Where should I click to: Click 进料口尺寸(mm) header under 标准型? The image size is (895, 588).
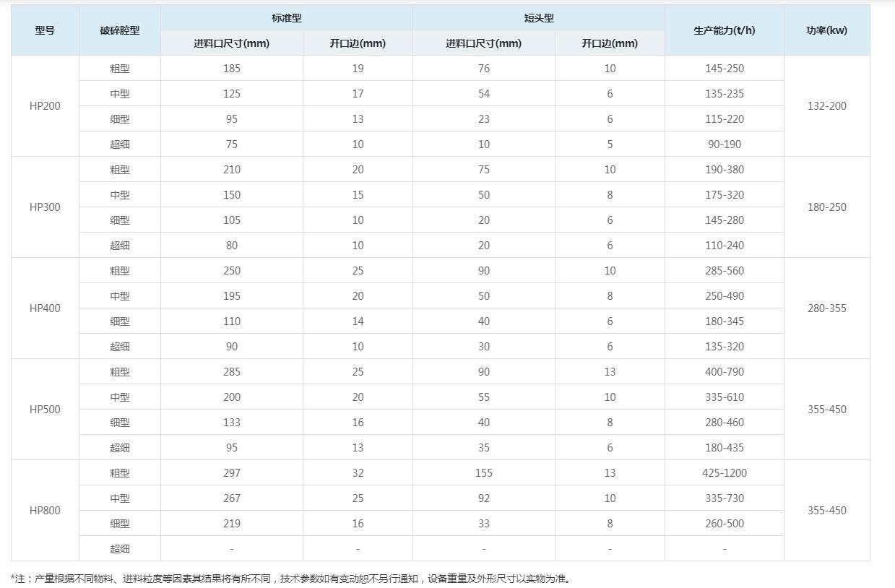232,43
